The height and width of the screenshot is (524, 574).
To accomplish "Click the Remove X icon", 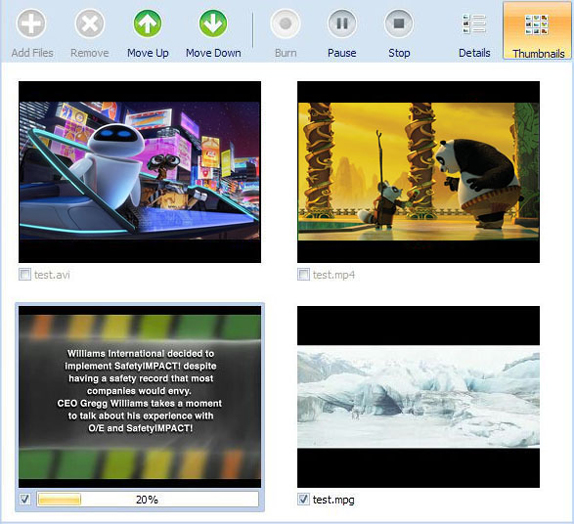I will [x=90, y=24].
